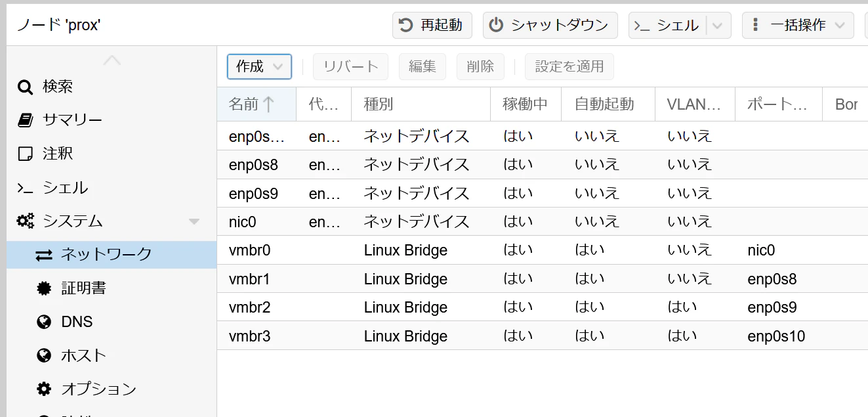Open the Shell button dropdown arrow

pos(718,26)
